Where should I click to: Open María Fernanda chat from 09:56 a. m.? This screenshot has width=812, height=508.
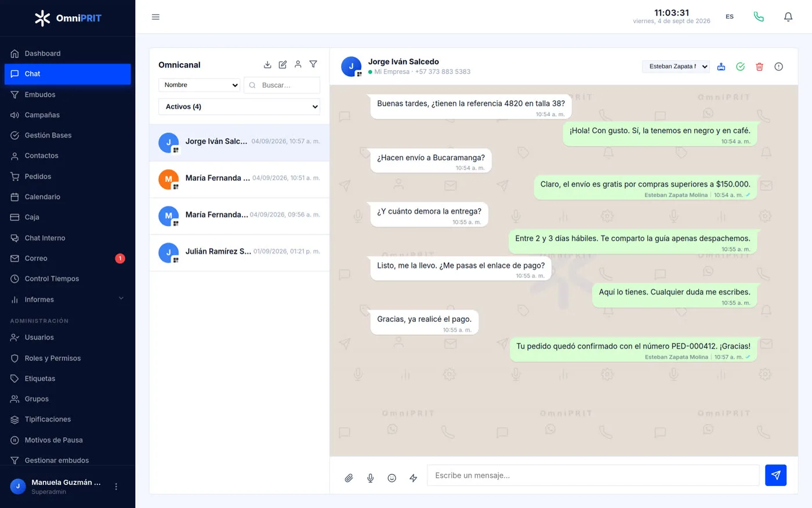coord(239,216)
